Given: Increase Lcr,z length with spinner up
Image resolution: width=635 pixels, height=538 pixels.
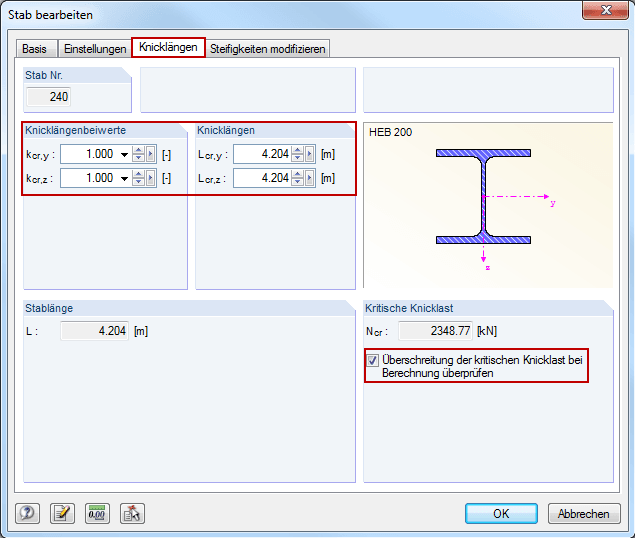Looking at the screenshot, I should coord(298,175).
